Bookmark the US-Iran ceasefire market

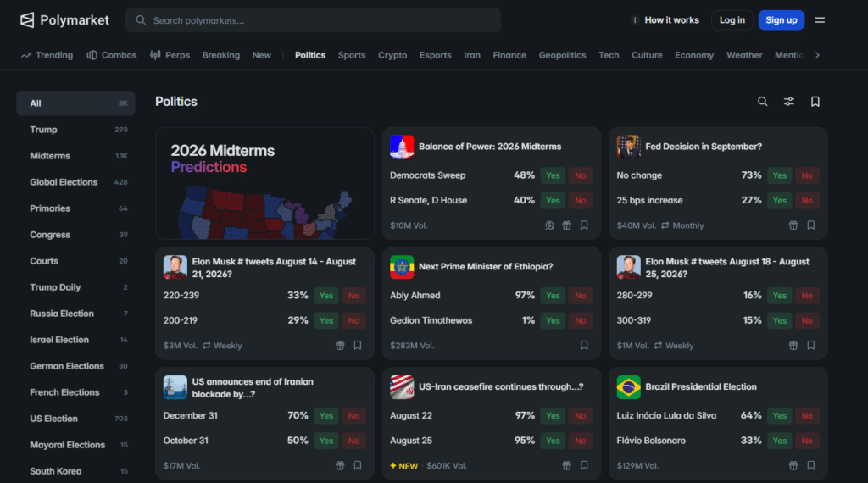point(584,465)
